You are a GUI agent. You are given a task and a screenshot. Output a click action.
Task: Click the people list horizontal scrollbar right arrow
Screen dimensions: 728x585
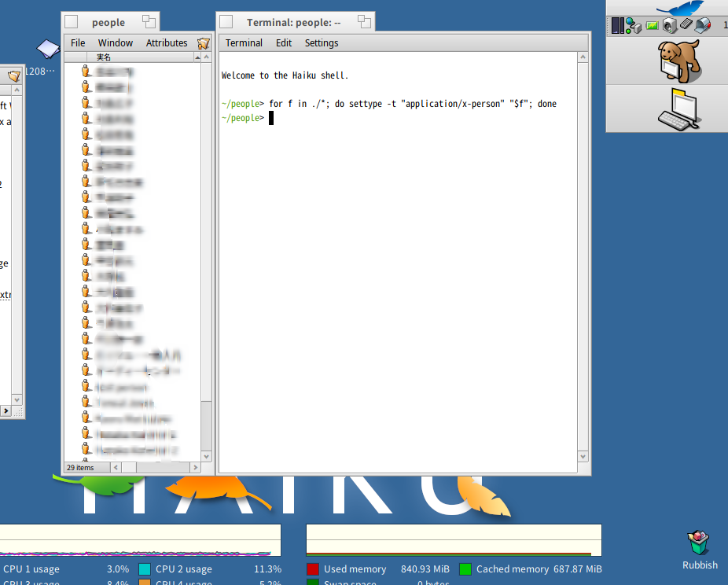pos(193,467)
